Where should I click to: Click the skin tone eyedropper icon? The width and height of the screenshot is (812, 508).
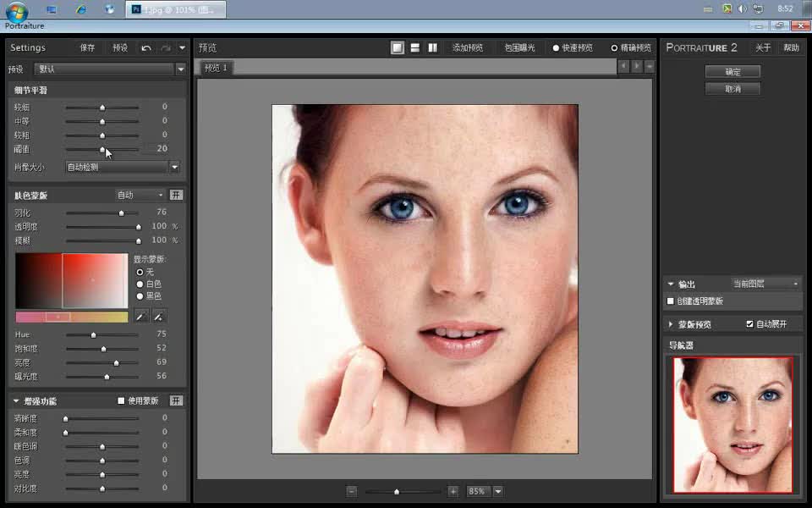coord(140,315)
